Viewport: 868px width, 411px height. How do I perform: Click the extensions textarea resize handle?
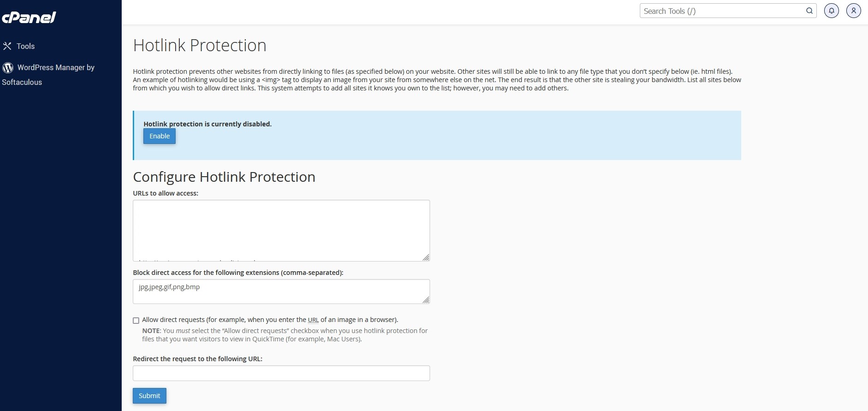[426, 300]
